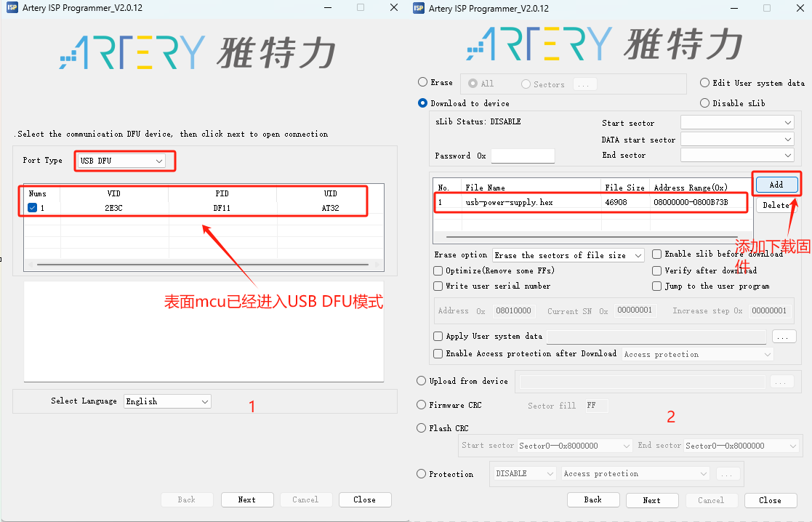
Task: Open the End sector dropdown under sLib
Action: (737, 155)
